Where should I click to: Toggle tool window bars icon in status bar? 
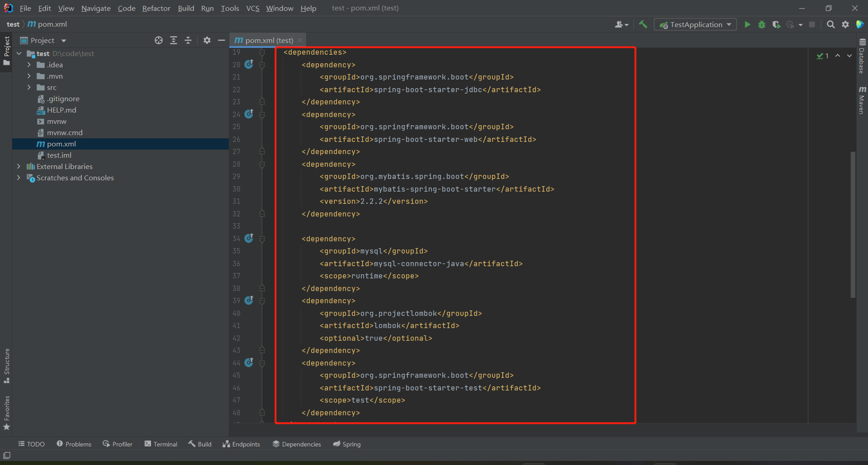[x=7, y=456]
